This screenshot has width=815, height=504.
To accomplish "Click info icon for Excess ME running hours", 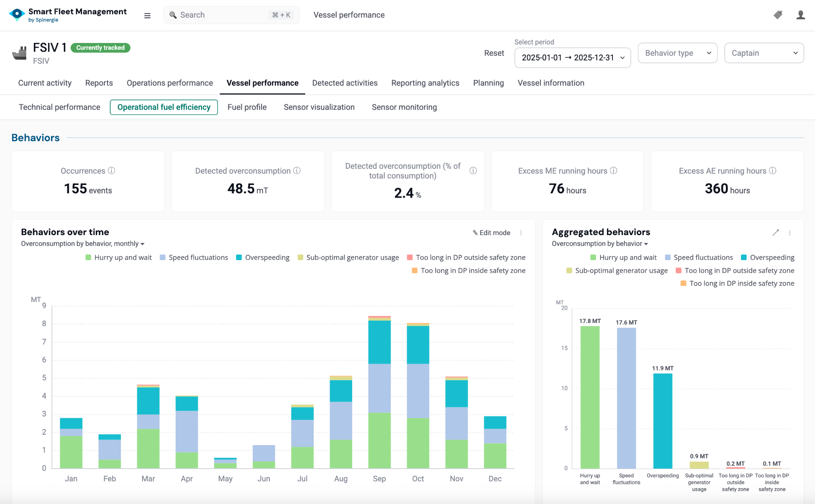I will [x=614, y=171].
